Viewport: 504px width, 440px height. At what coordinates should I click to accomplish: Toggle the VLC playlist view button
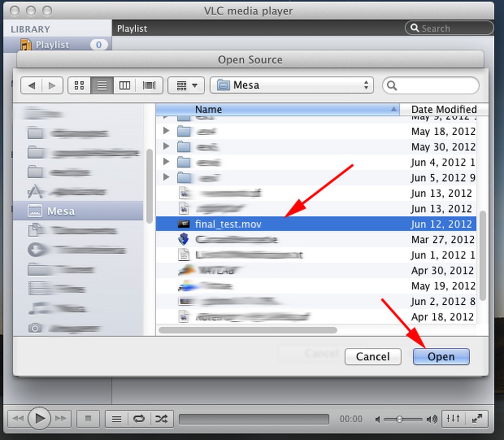117,419
